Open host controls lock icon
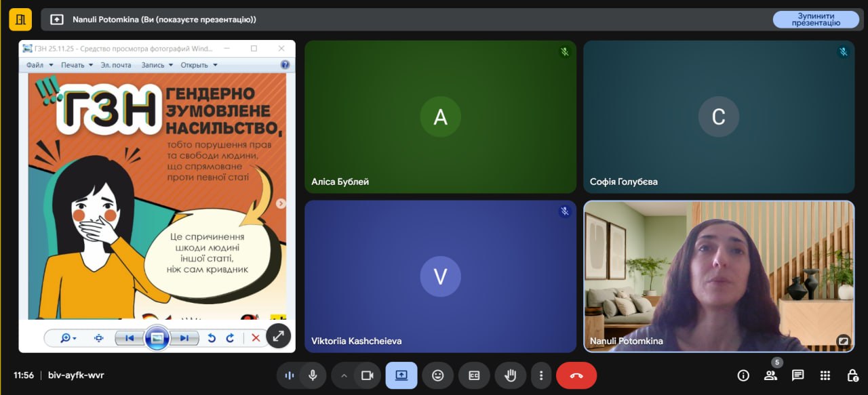 click(852, 375)
